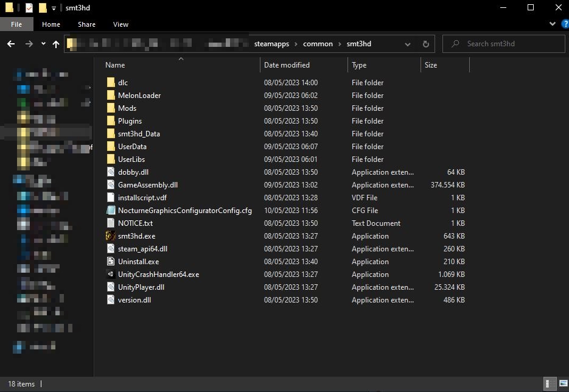Viewport: 569px width, 392px height.
Task: Select the UserData folder icon
Action: pos(111,146)
